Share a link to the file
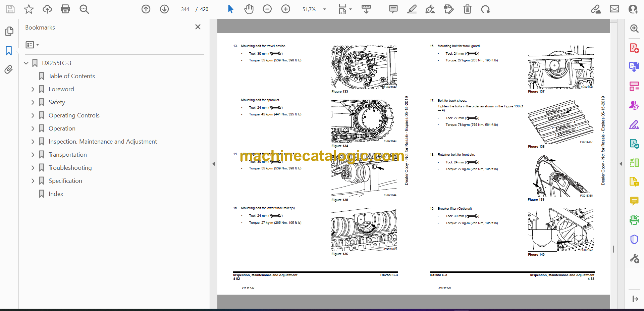644x311 pixels. coord(596,9)
